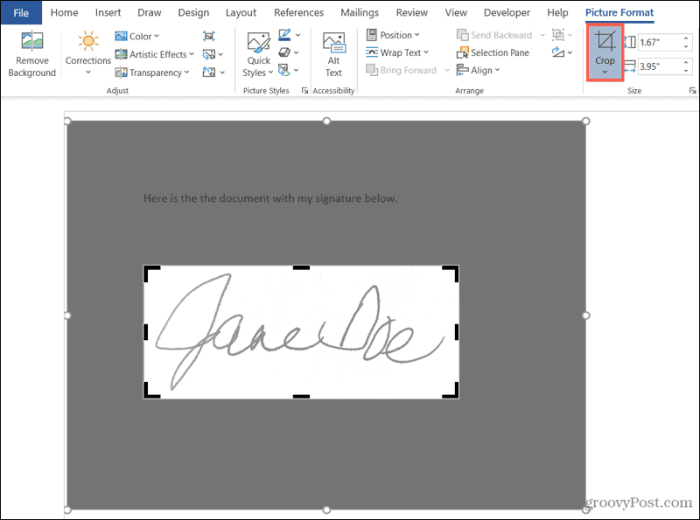Open the Transparency options
700x520 pixels.
pos(152,72)
